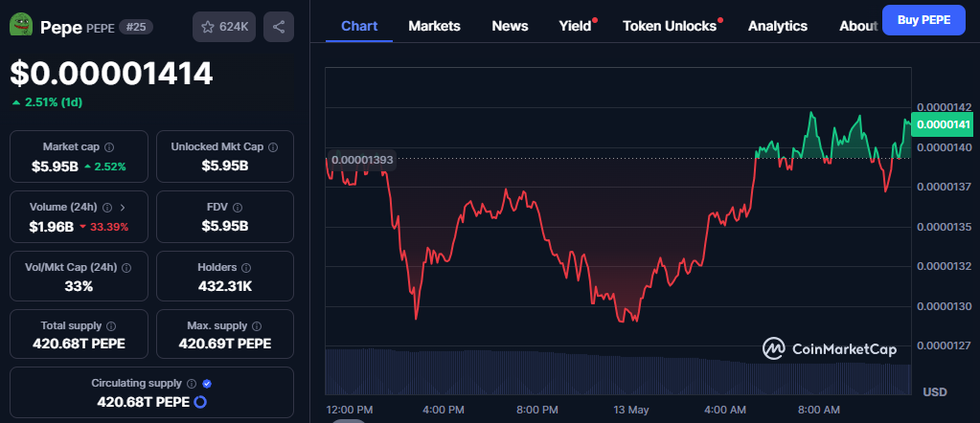
Task: Click the 4:00 PM time axis label
Action: [x=443, y=410]
